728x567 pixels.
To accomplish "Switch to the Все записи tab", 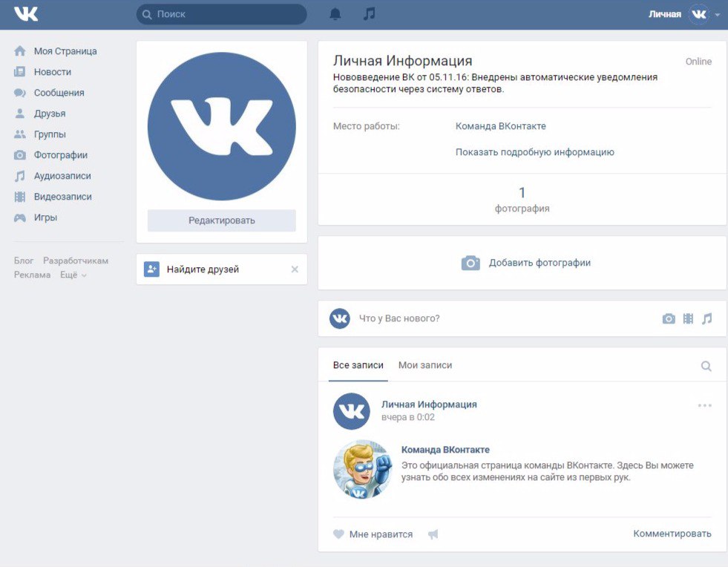I will coord(358,365).
